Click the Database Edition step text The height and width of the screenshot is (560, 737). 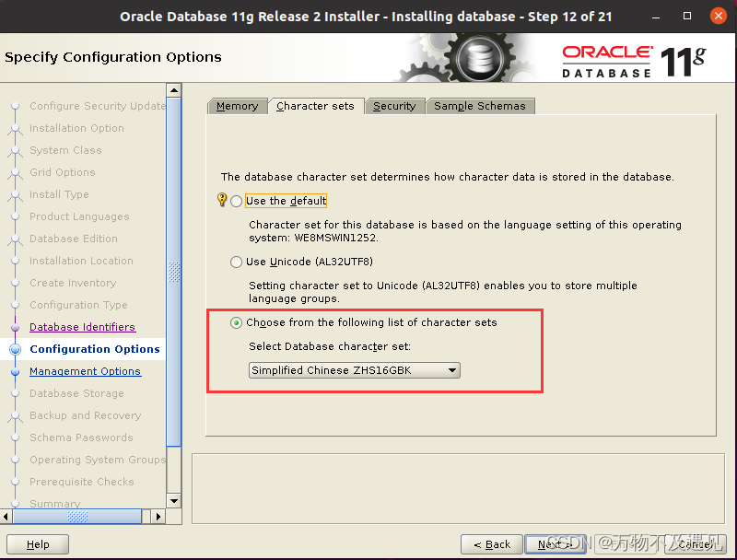[74, 239]
